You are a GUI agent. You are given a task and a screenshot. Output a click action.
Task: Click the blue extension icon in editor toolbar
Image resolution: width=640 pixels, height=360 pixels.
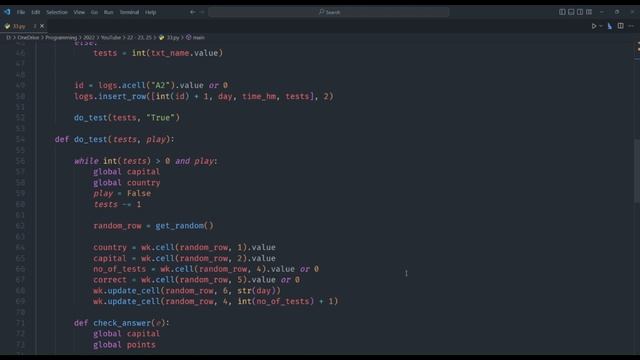point(610,26)
